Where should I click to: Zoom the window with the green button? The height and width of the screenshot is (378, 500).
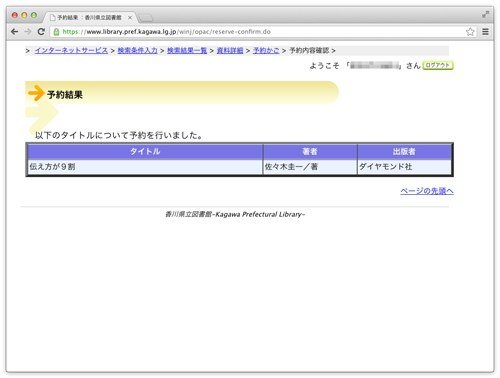point(34,15)
